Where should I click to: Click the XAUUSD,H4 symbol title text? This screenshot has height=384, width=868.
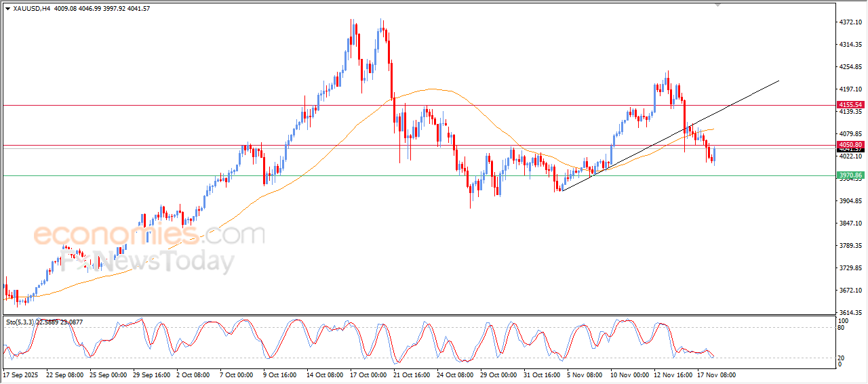[31, 9]
